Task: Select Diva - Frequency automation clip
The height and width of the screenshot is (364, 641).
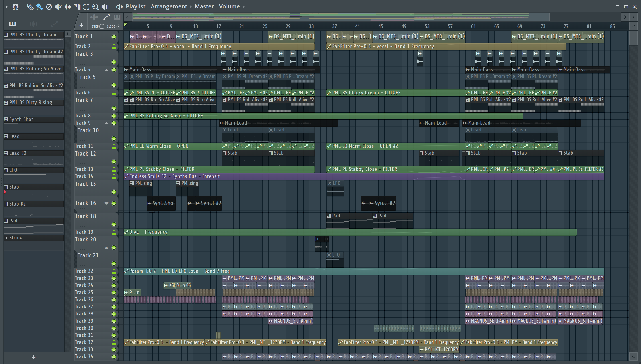Action: [350, 232]
